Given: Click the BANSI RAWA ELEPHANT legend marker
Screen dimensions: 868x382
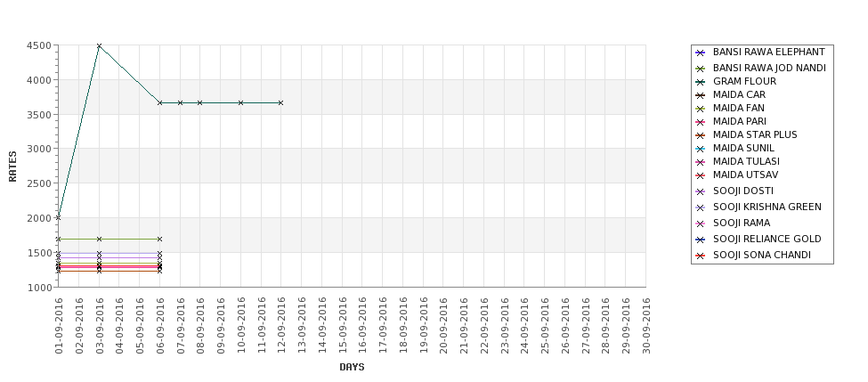Looking at the screenshot, I should pos(701,53).
